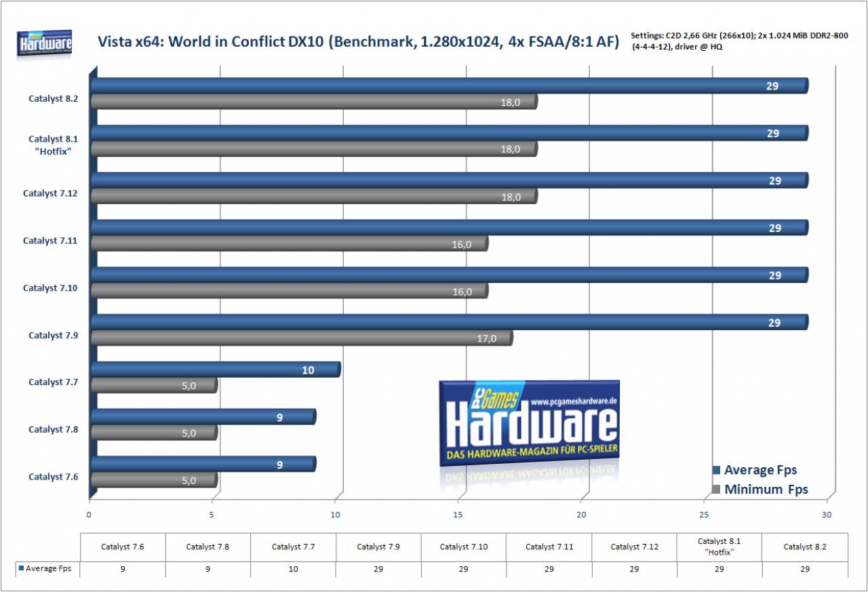Click the Catalyst 7.11 minimum Fps bar
The image size is (868, 592).
[x=290, y=244]
